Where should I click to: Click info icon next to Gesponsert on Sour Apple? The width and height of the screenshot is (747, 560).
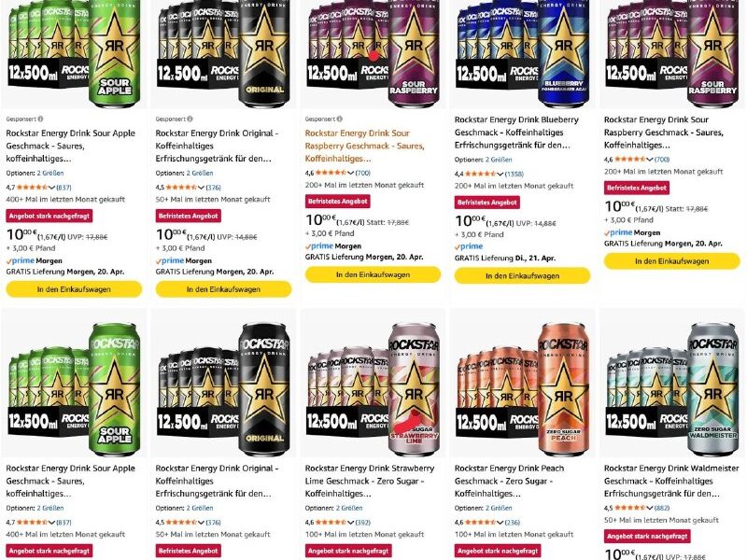click(x=40, y=119)
